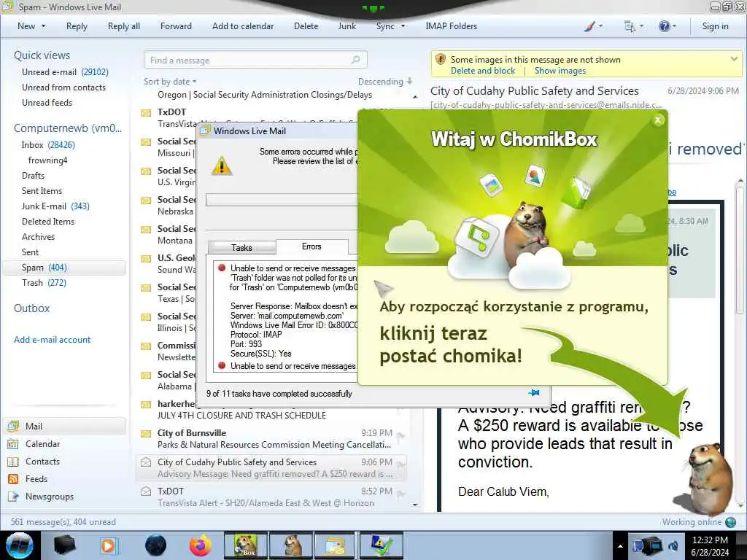Open the New message dropdown arrow
This screenshot has width=747, height=560.
coord(43,26)
